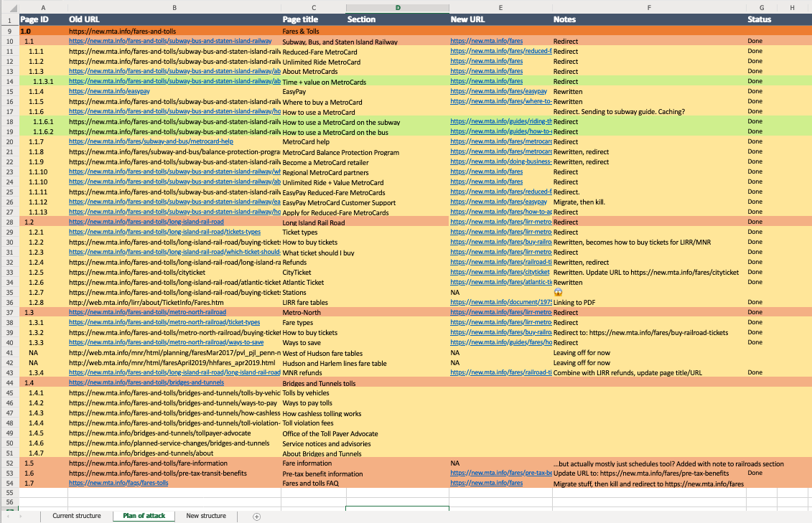Select column G header
Viewport: 812px width, 523px height.
[x=762, y=8]
